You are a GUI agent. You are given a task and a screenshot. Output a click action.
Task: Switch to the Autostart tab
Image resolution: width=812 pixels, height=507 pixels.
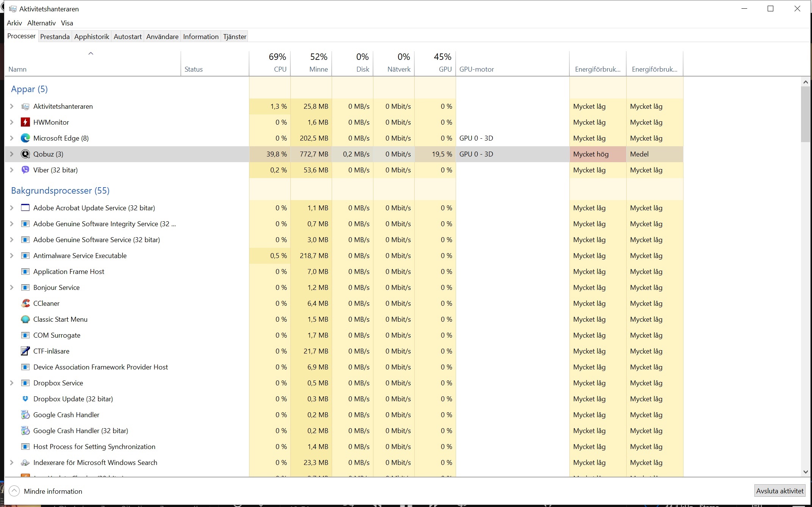point(128,37)
